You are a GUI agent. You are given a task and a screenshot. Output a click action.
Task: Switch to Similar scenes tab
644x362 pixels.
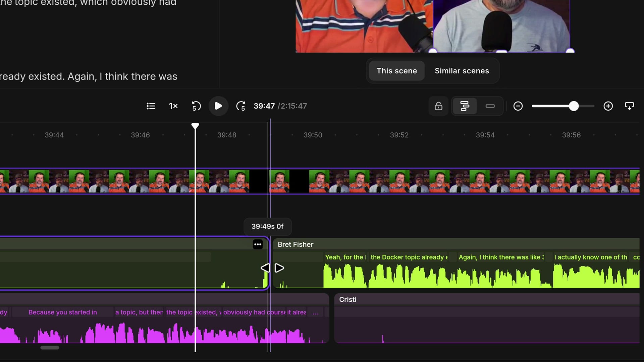click(x=462, y=71)
